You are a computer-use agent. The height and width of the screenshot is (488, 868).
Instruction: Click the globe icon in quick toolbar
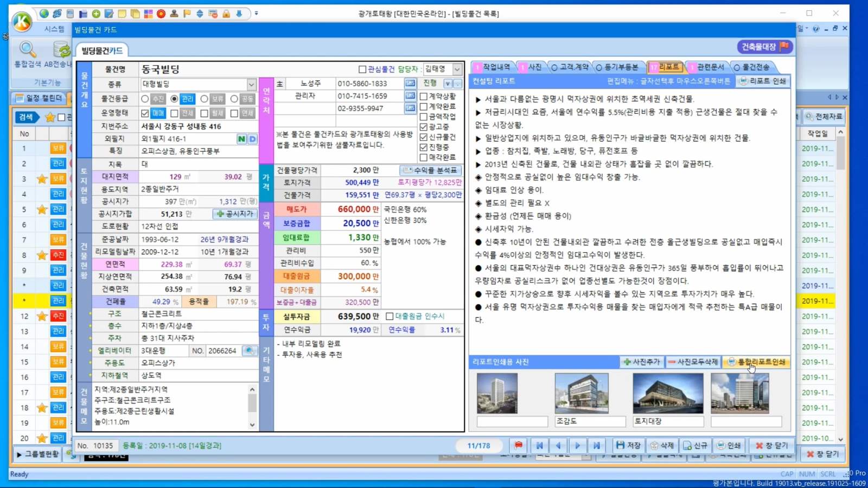44,14
